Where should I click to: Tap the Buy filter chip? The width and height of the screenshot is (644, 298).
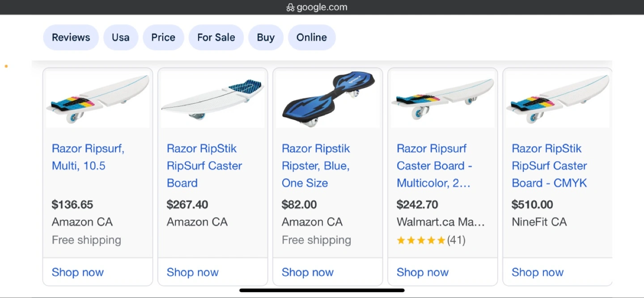(266, 38)
